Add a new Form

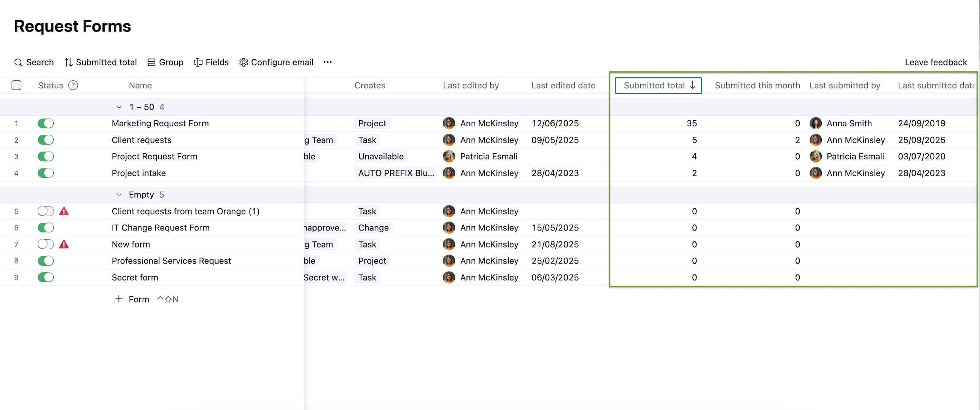coord(132,299)
